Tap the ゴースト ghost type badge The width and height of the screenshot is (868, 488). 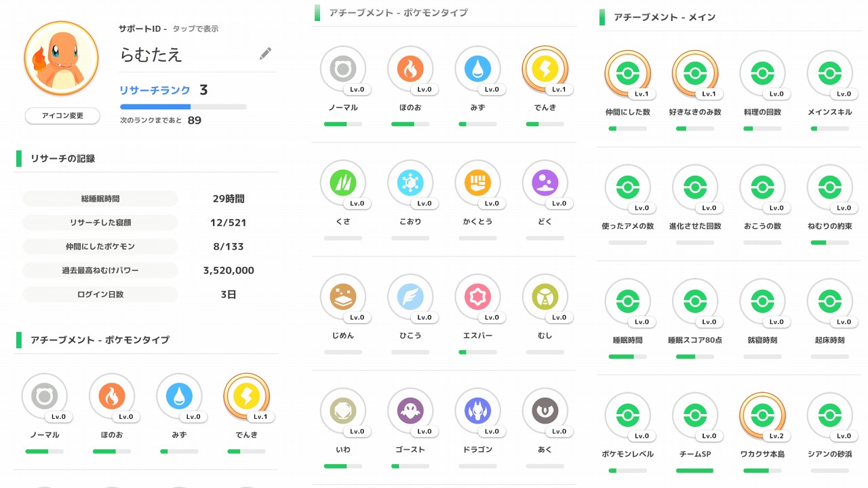[410, 411]
